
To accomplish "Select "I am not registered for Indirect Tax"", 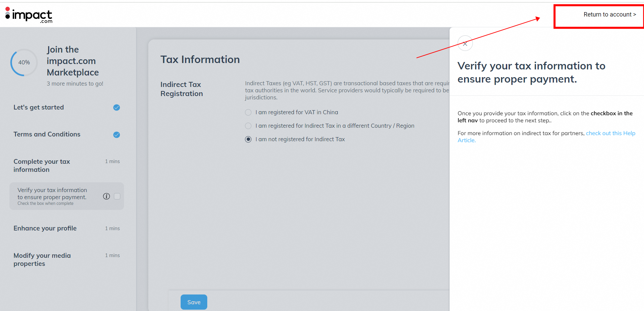I will pos(248,139).
